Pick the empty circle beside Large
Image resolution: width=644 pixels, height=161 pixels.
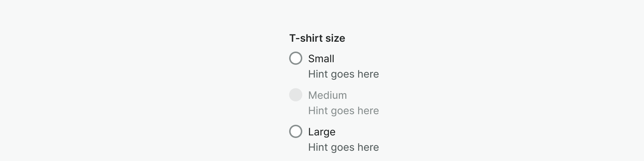coord(296,131)
